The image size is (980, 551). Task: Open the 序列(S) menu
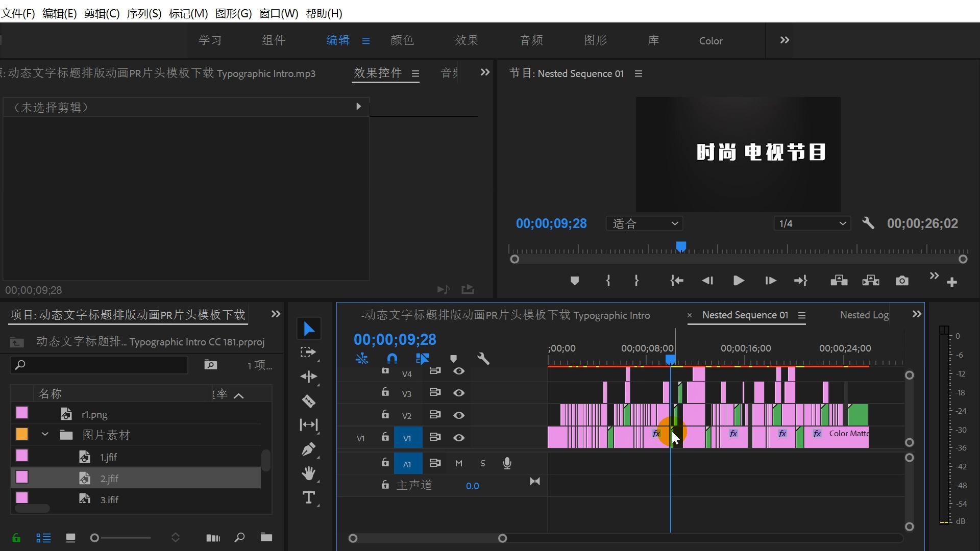[x=144, y=13]
